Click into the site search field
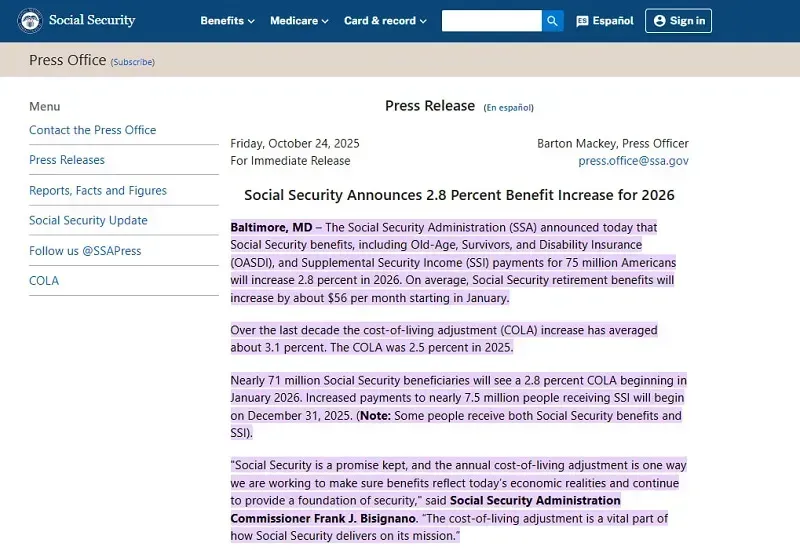Viewport: 800px width, 550px height. click(491, 21)
